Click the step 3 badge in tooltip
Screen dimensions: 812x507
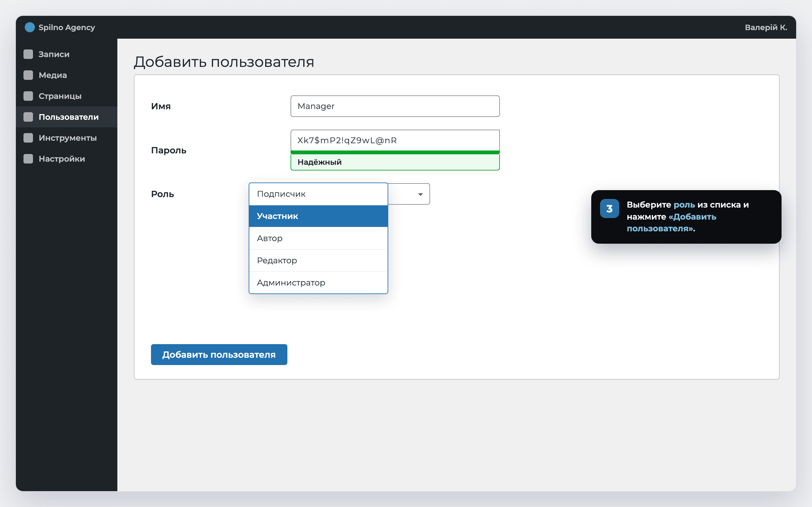pos(609,209)
